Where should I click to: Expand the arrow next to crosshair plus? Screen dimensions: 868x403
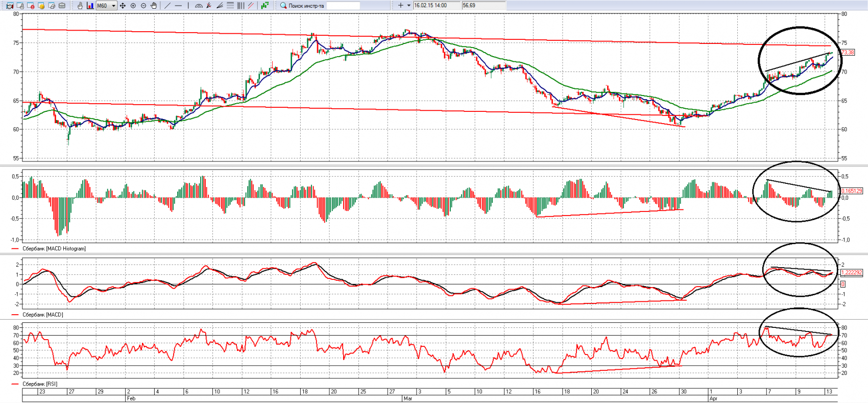408,6
